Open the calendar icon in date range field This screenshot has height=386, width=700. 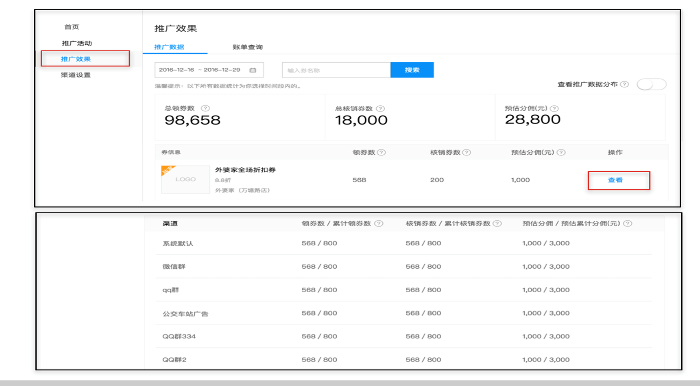click(x=253, y=70)
